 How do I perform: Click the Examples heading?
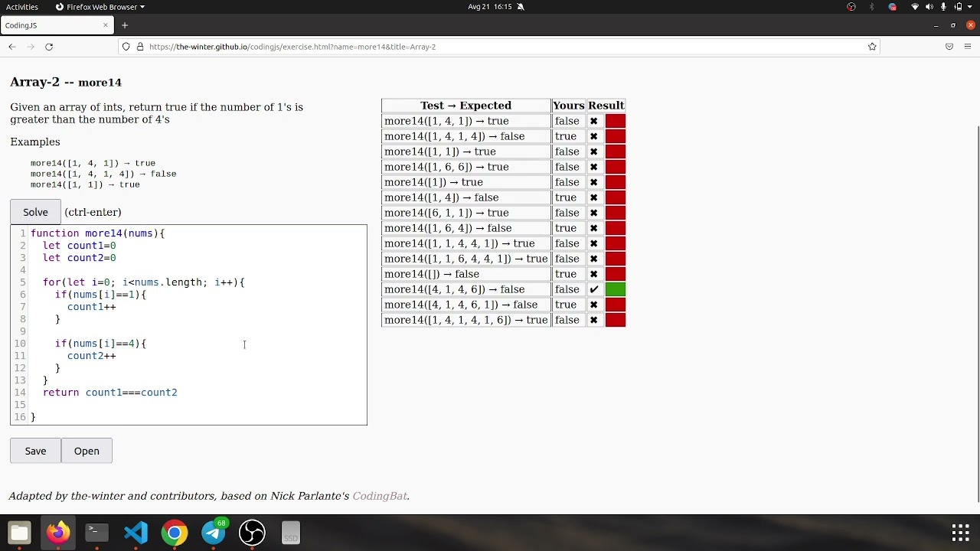35,142
